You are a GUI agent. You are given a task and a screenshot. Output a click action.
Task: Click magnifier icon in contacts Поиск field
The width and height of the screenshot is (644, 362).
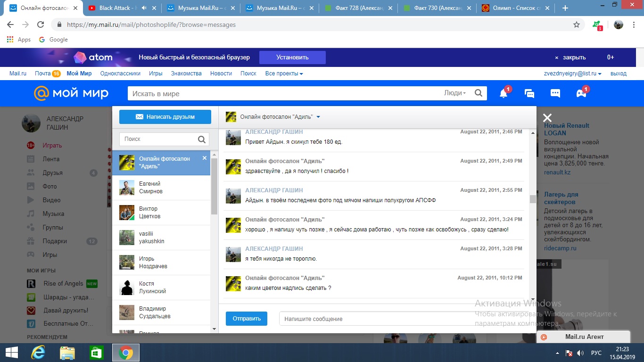pyautogui.click(x=202, y=139)
